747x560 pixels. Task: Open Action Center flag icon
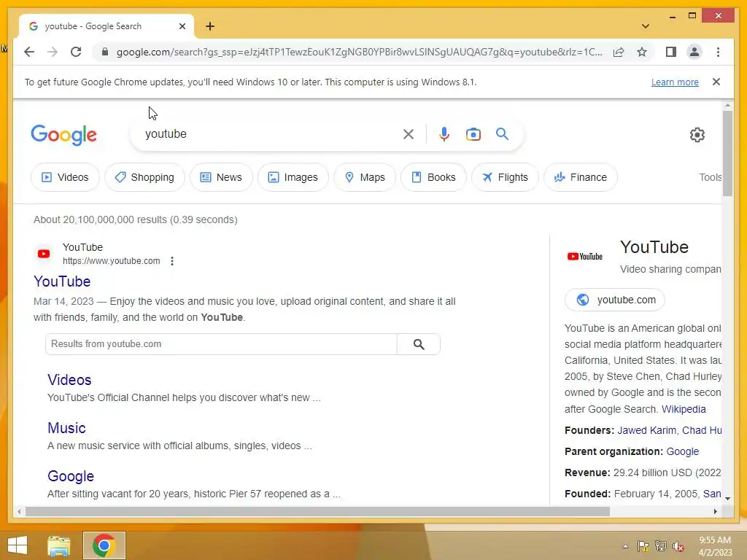(x=643, y=546)
